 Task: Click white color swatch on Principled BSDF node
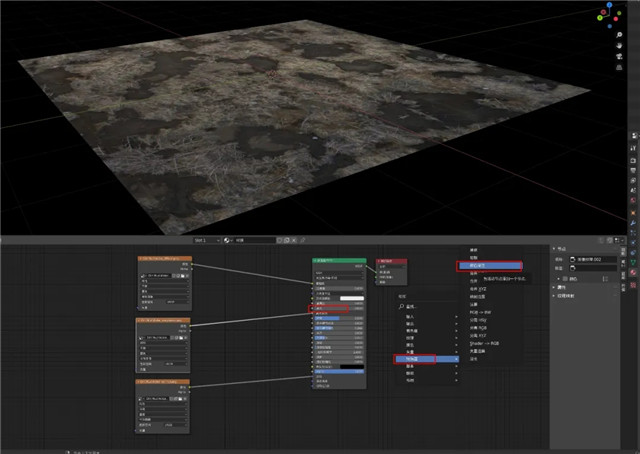[x=350, y=299]
